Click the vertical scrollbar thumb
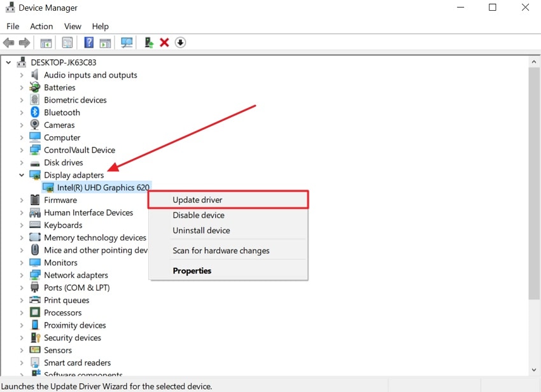 click(x=534, y=183)
